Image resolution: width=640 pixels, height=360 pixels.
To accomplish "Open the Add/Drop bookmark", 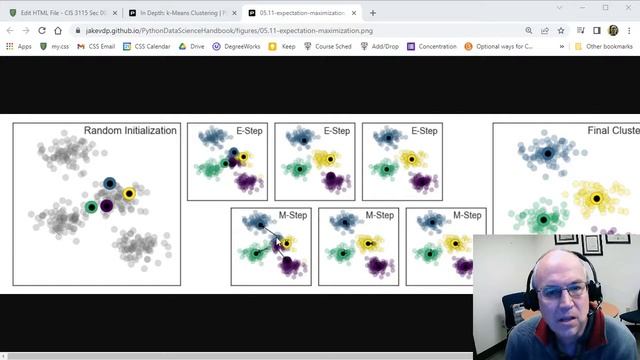I will point(380,47).
